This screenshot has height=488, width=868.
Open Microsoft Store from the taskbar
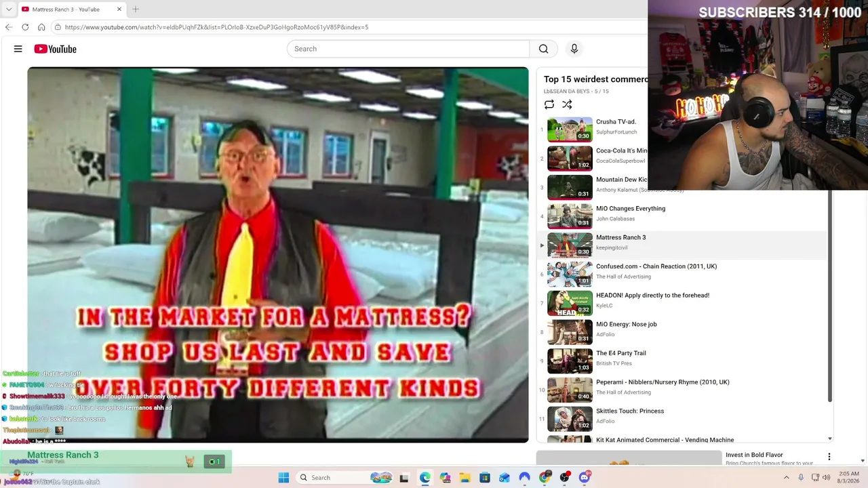(485, 478)
